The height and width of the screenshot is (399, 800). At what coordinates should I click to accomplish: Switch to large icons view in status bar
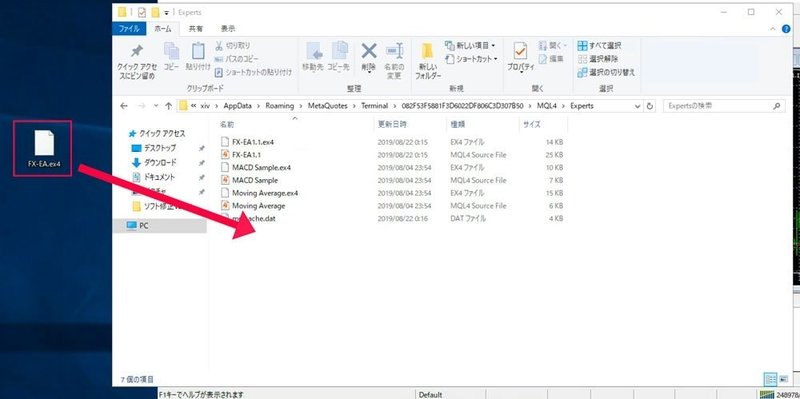pyautogui.click(x=783, y=379)
